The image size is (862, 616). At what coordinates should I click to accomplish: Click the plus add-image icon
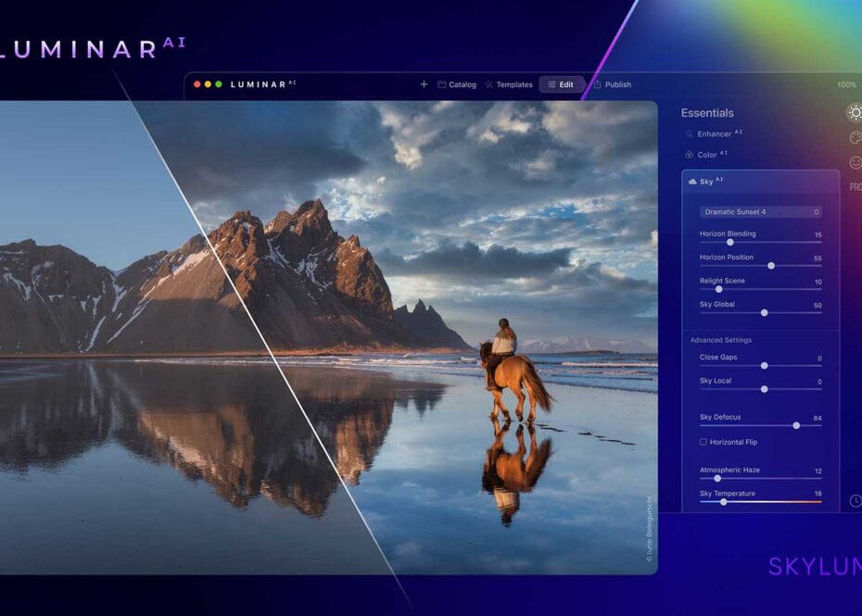pyautogui.click(x=424, y=84)
